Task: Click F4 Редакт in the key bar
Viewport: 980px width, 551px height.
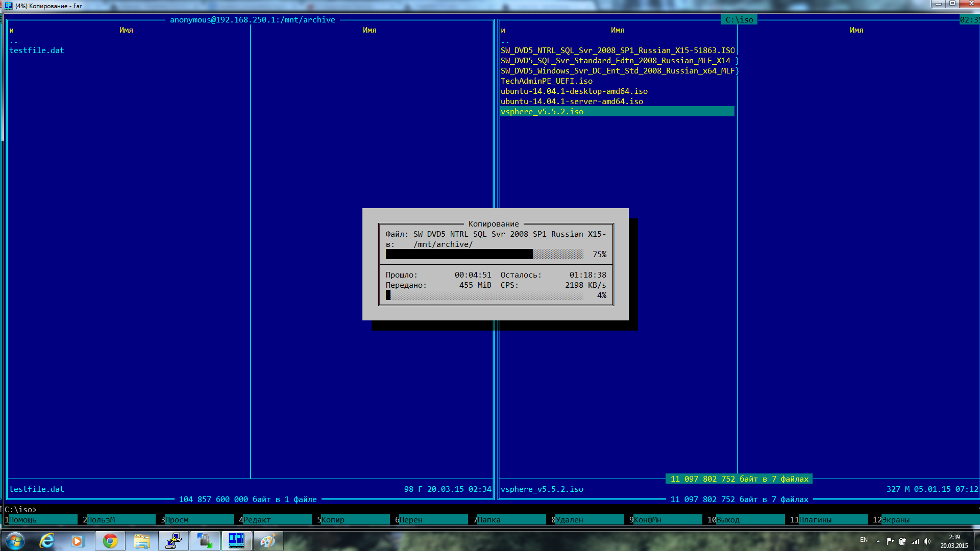Action: [275, 519]
